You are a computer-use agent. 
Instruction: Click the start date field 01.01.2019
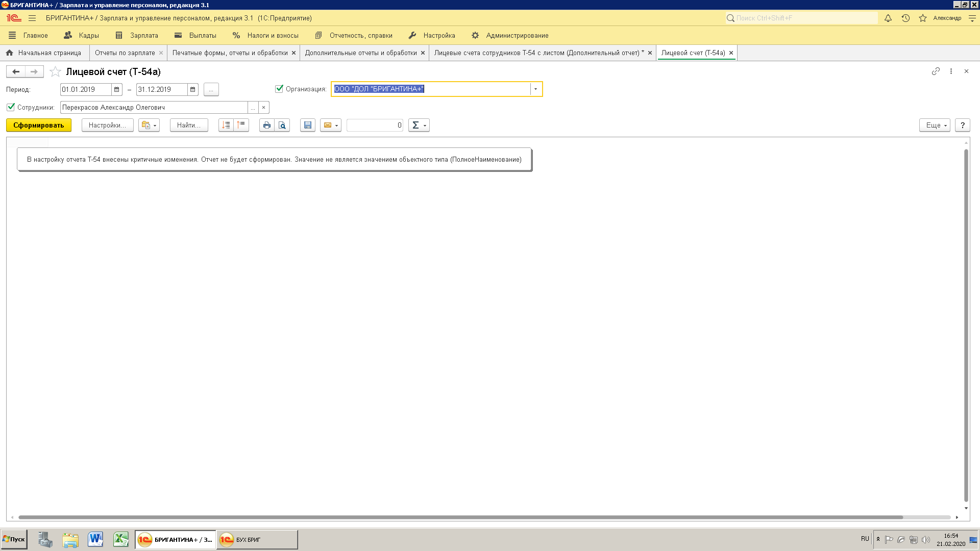(x=86, y=89)
